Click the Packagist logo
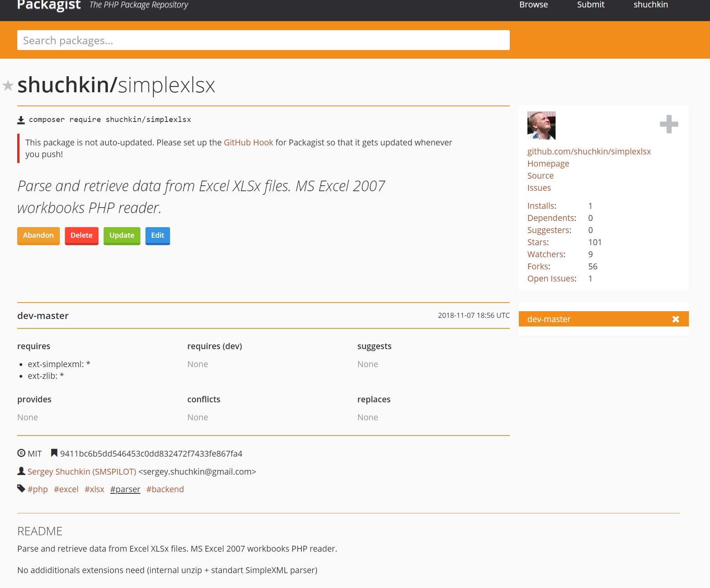 [49, 5]
